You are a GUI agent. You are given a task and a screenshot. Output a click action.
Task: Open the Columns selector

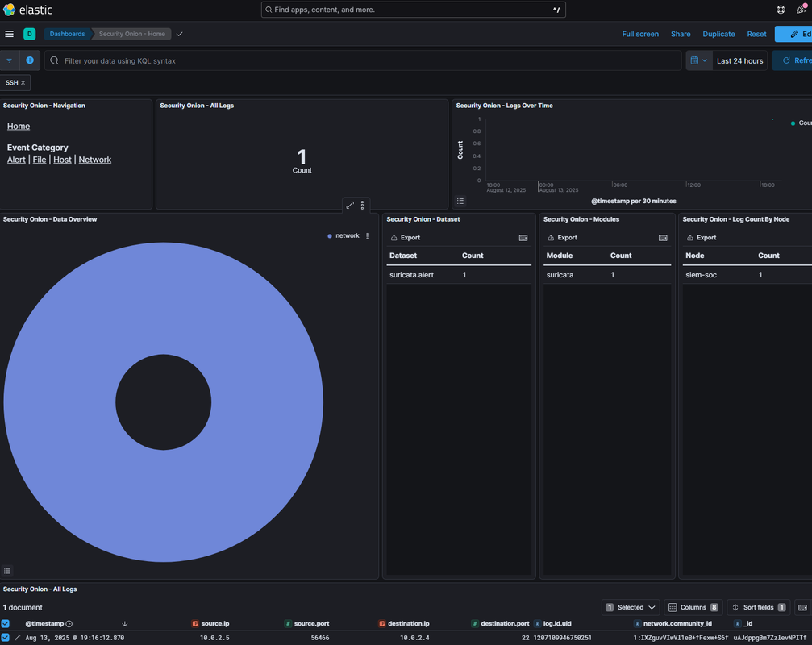(x=693, y=607)
